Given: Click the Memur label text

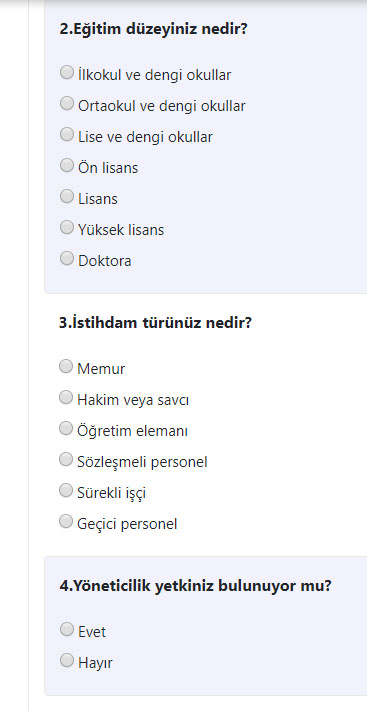Looking at the screenshot, I should (x=101, y=369).
